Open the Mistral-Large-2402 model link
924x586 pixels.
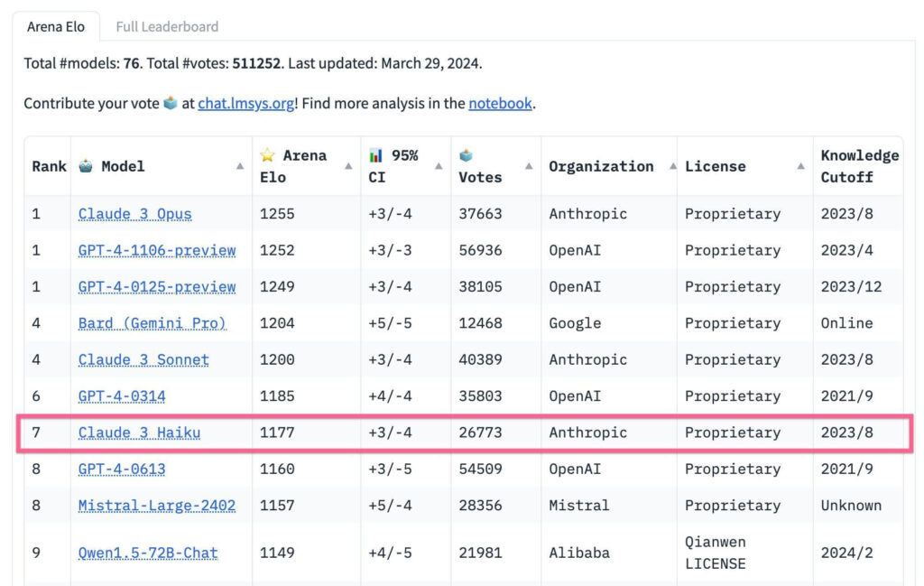coord(157,506)
